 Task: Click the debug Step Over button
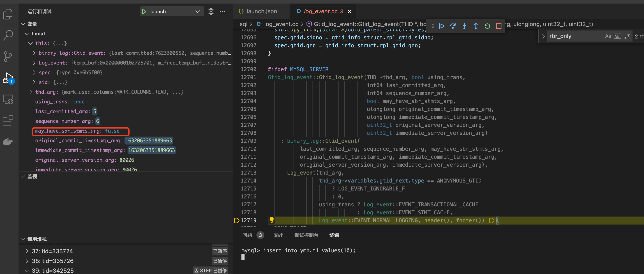(453, 26)
